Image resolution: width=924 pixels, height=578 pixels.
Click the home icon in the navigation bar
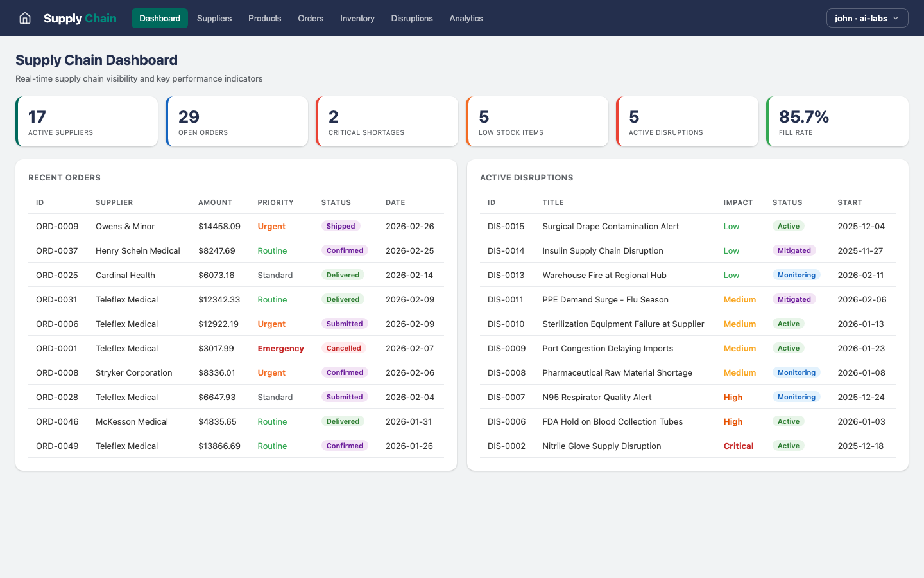[x=24, y=18]
